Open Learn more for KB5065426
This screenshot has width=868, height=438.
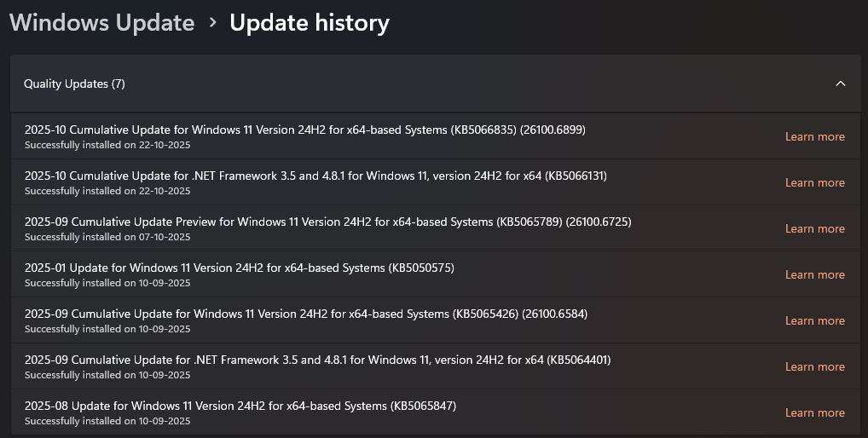click(814, 320)
